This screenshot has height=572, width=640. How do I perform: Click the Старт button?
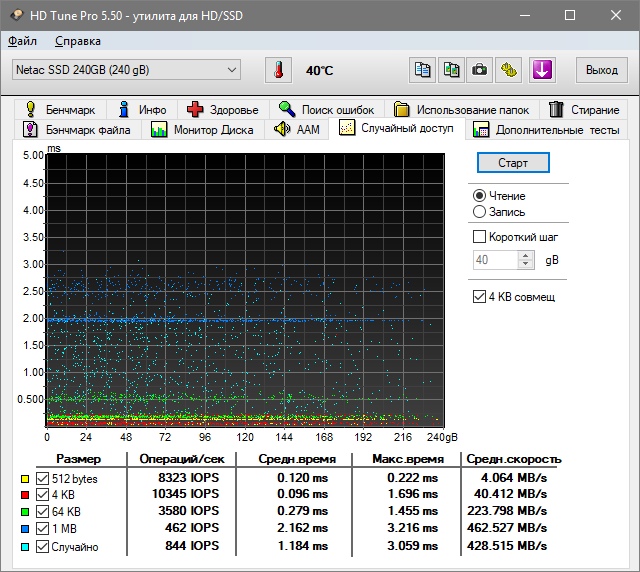click(x=513, y=162)
